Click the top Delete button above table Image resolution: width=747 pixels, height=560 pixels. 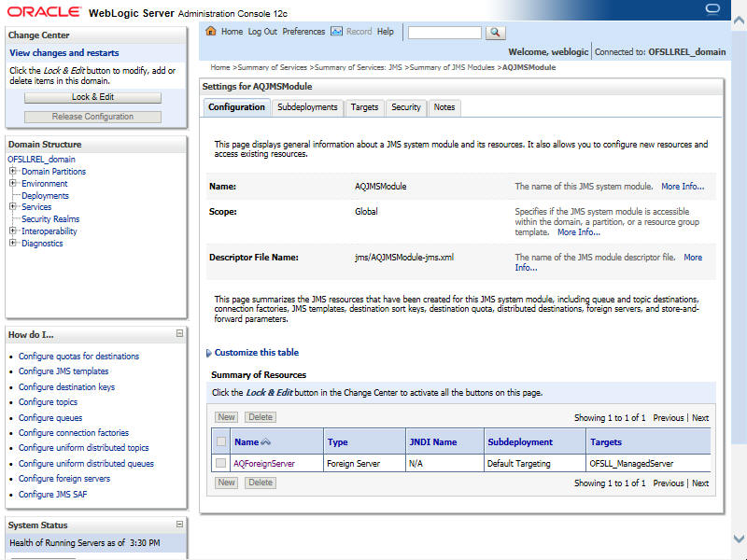click(261, 417)
